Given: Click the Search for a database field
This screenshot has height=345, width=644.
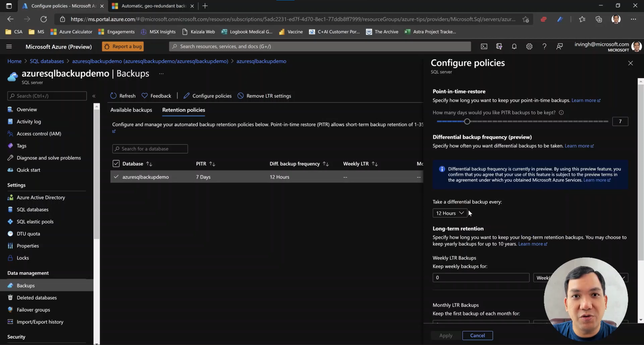Looking at the screenshot, I should tap(150, 149).
